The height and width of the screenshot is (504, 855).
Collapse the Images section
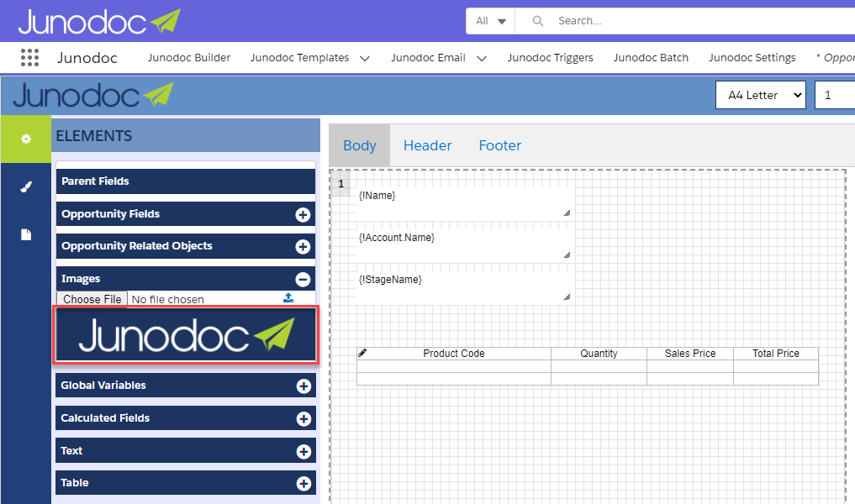[x=303, y=280]
